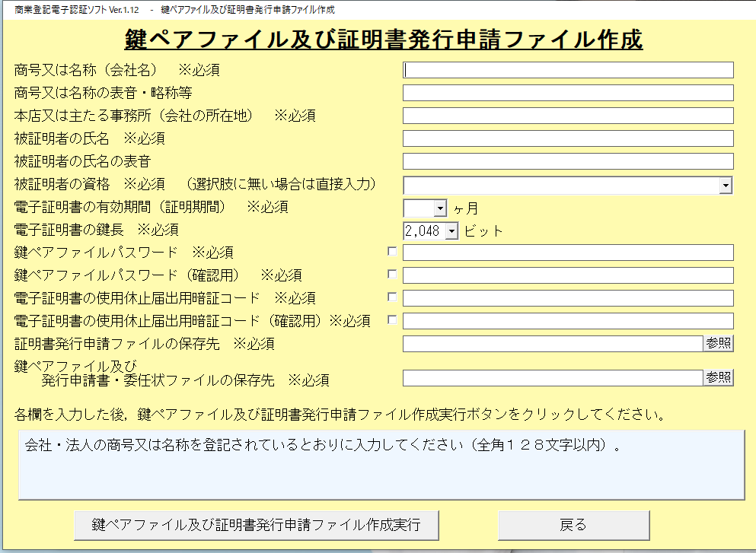Click the 戻る button
Screen dimensions: 756x553
573,525
